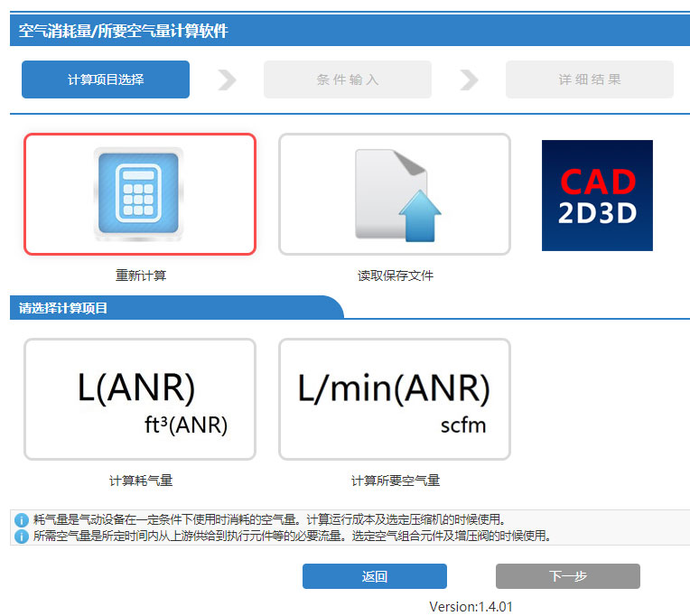The width and height of the screenshot is (690, 616).
Task: Select the 详细结果 step tab
Action: click(590, 79)
